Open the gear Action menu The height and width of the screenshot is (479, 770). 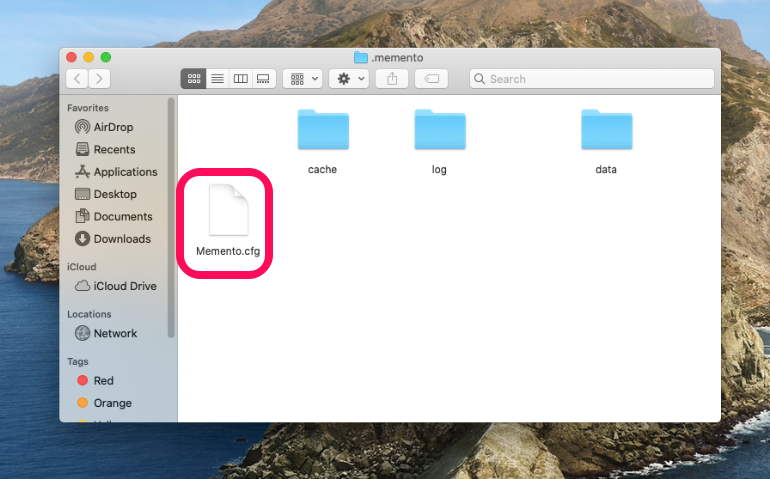[x=349, y=79]
